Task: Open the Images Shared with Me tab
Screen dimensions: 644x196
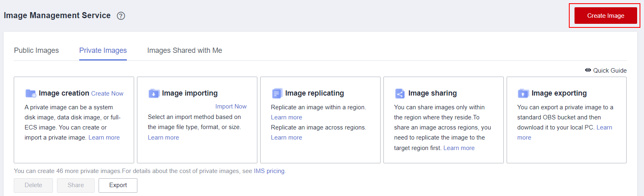Action: pyautogui.click(x=185, y=50)
